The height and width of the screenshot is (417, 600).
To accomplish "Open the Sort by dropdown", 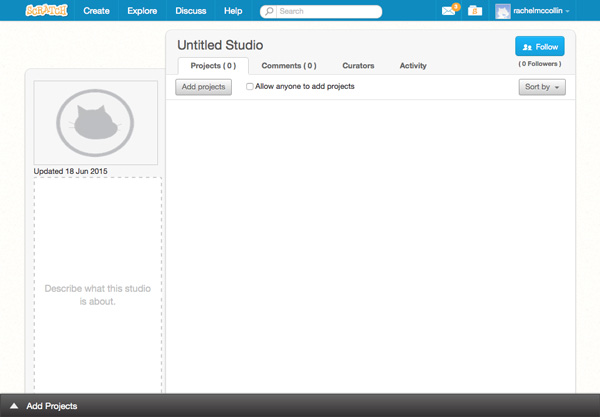I will pyautogui.click(x=542, y=87).
